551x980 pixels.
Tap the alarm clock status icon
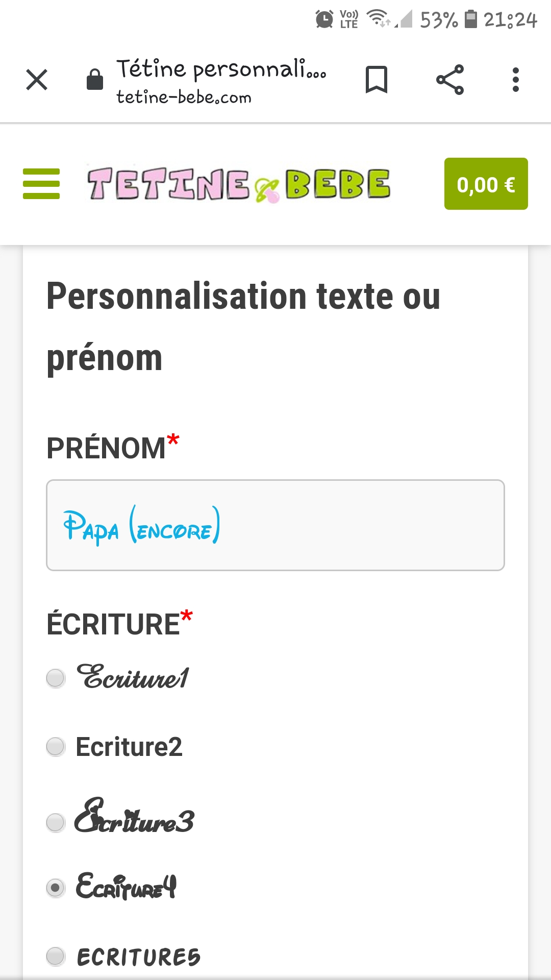coord(324,19)
